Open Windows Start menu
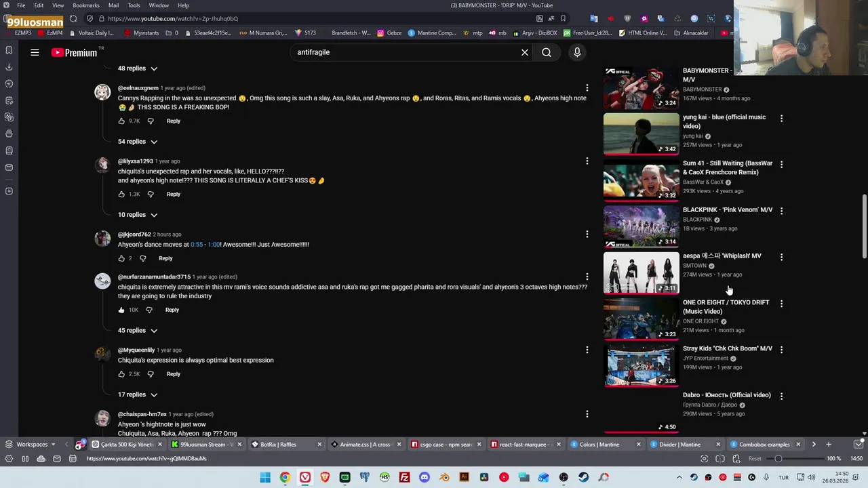Image resolution: width=868 pixels, height=488 pixels. (265, 477)
